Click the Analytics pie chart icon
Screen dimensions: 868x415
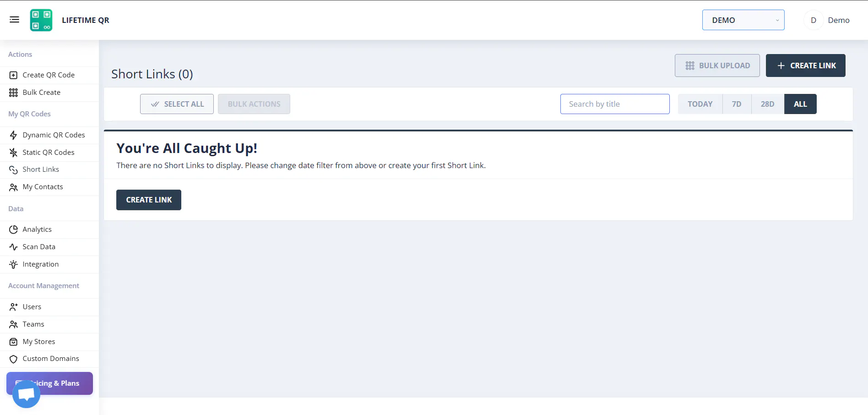click(x=13, y=229)
